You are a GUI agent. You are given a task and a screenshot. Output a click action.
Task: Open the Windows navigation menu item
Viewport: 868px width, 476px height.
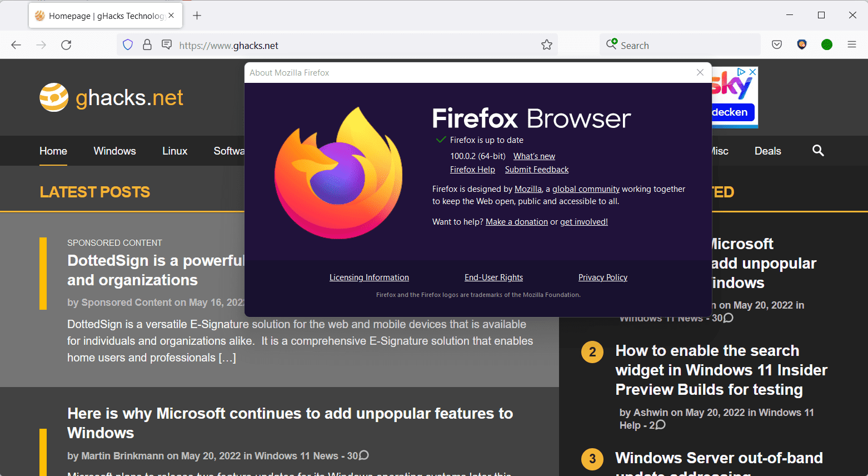pyautogui.click(x=114, y=151)
